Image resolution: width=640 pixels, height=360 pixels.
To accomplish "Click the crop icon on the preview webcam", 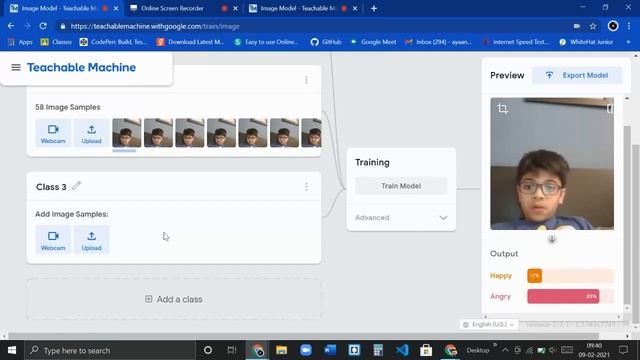I will tap(502, 108).
